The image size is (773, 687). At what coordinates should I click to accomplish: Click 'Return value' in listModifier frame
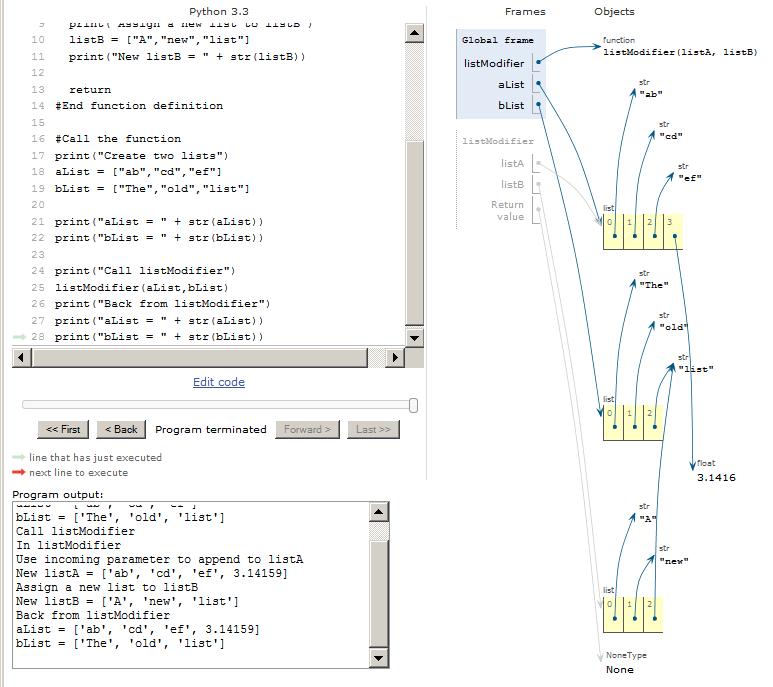point(507,210)
